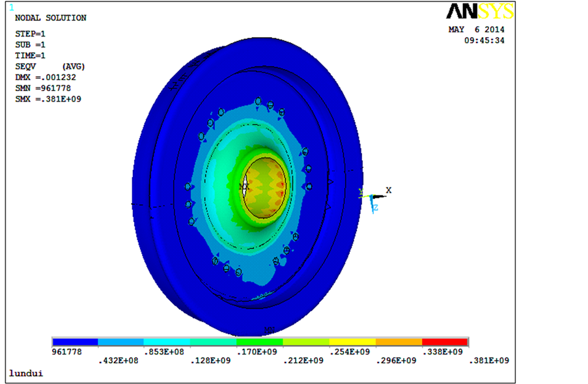Click the lundui job title text
Screen dimensions: 588x384
coord(25,373)
